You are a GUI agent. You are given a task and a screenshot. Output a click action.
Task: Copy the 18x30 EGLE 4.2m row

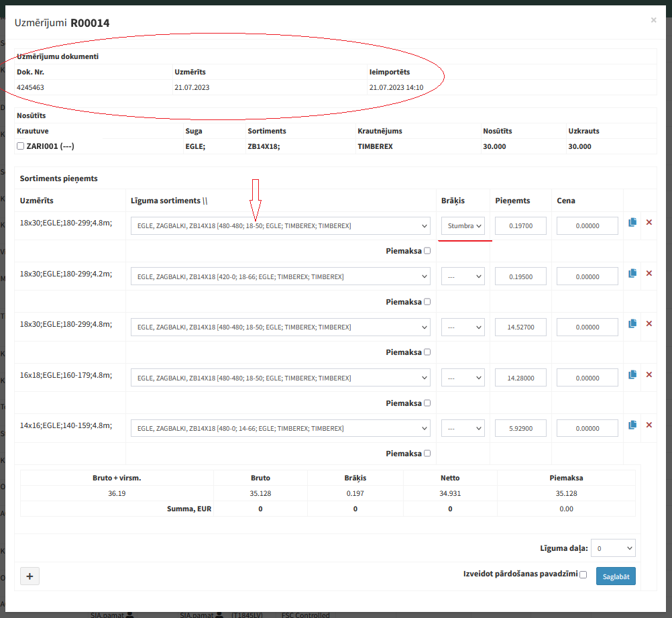point(632,273)
